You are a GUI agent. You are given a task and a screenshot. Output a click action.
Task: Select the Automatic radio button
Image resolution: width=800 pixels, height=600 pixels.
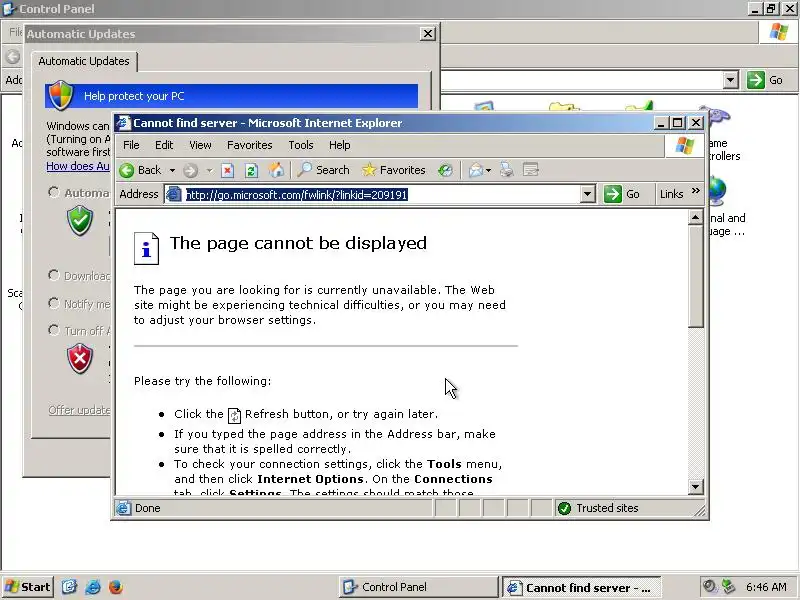[x=54, y=192]
